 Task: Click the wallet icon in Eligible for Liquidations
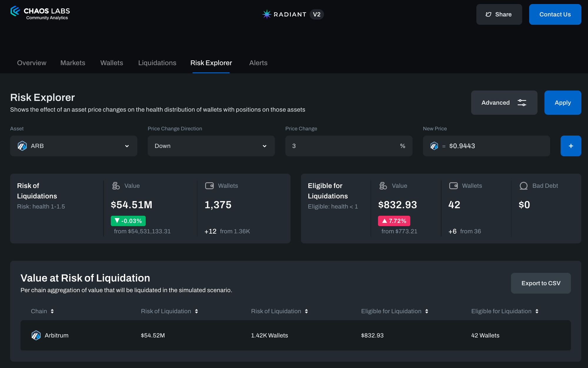453,186
